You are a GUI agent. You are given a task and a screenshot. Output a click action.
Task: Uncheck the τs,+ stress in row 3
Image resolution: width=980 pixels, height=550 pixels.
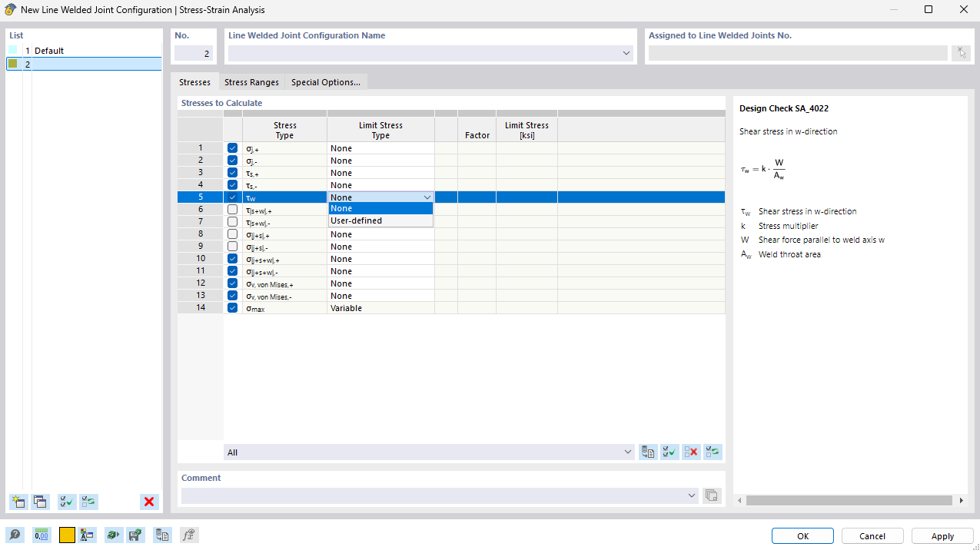(x=232, y=172)
